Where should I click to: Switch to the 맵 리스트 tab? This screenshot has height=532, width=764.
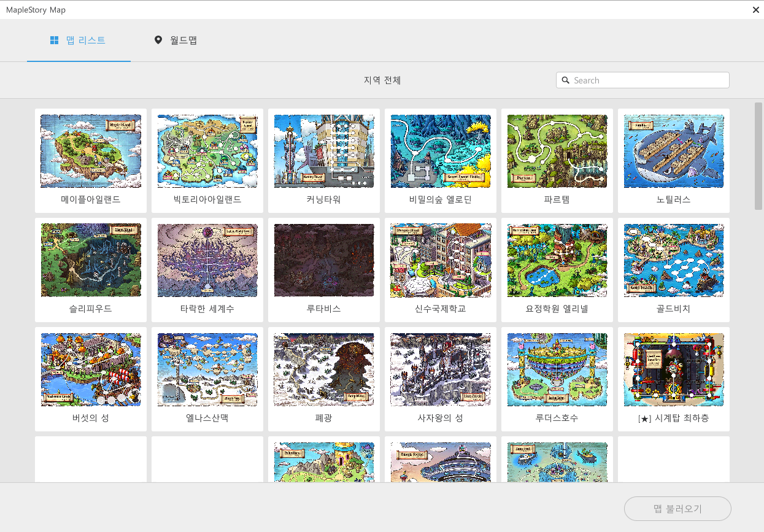tap(79, 40)
